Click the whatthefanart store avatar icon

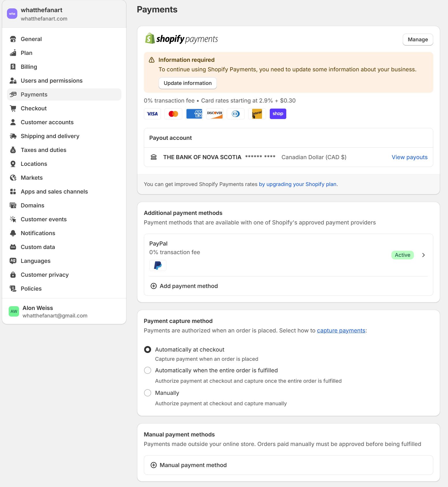[12, 14]
